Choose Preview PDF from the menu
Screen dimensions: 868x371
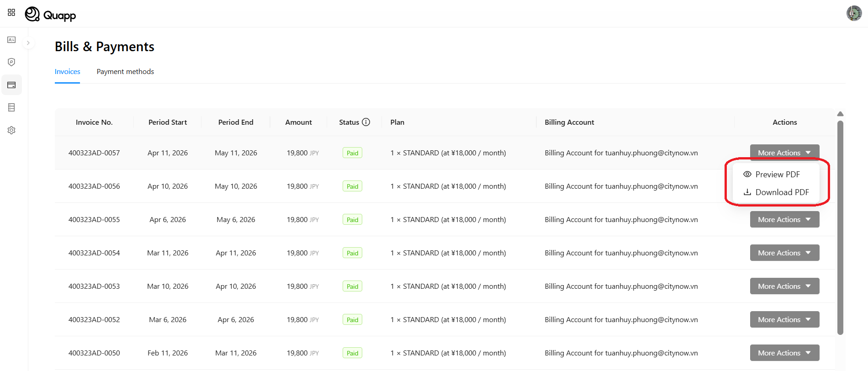(777, 175)
